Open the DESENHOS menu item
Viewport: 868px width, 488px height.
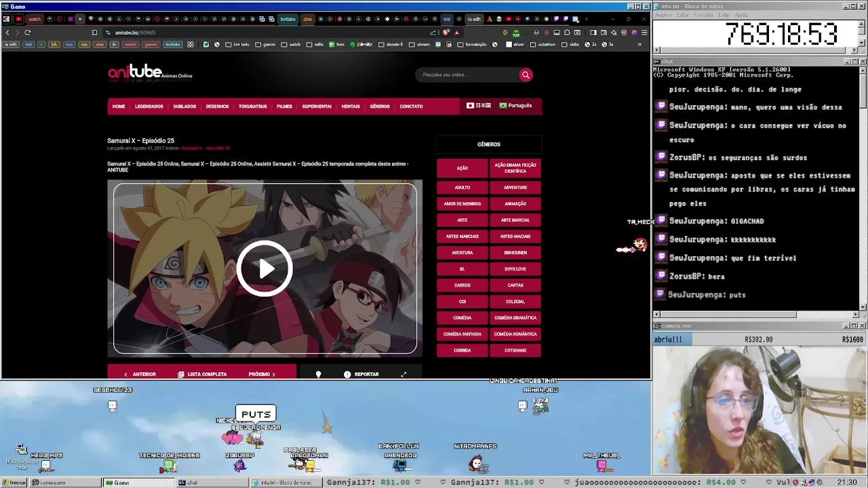pyautogui.click(x=217, y=106)
